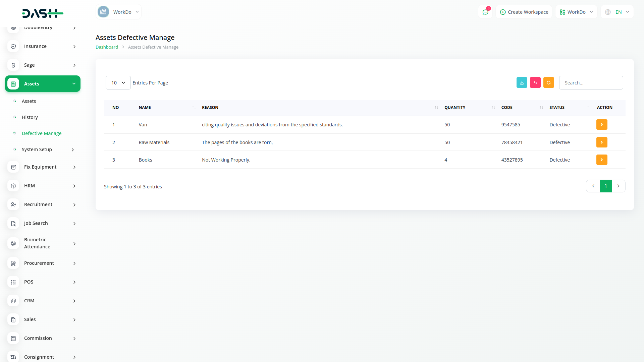This screenshot has height=362, width=644.
Task: Click the teal download export icon
Action: point(522,82)
